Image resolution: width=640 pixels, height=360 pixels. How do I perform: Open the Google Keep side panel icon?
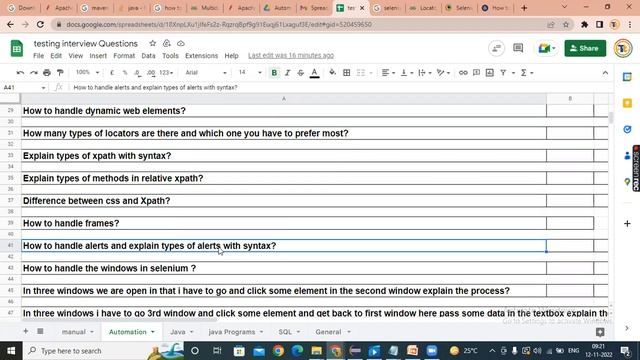[x=627, y=103]
